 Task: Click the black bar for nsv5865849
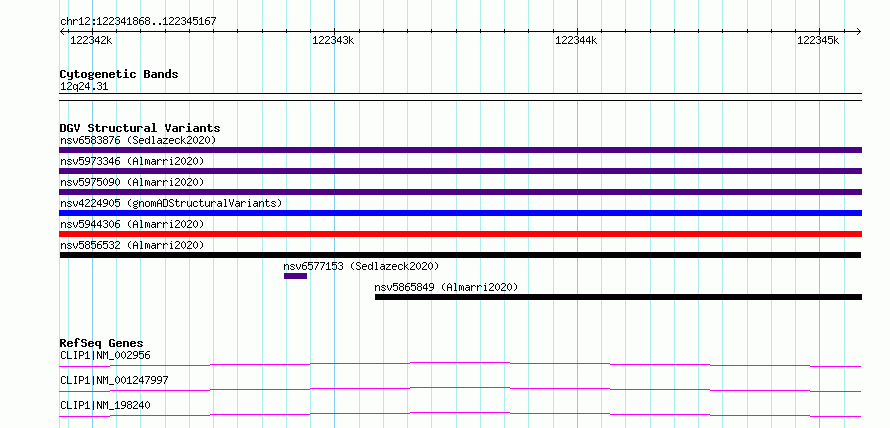618,297
